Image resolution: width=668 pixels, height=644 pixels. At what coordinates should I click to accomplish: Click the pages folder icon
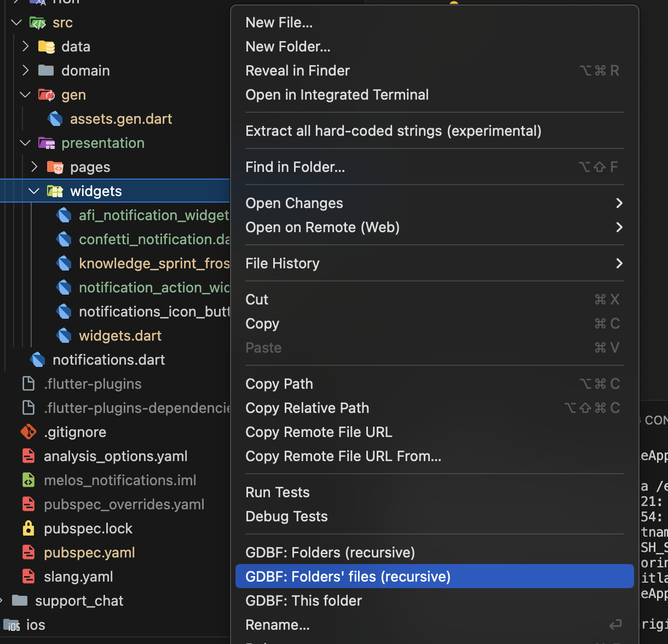pos(55,167)
